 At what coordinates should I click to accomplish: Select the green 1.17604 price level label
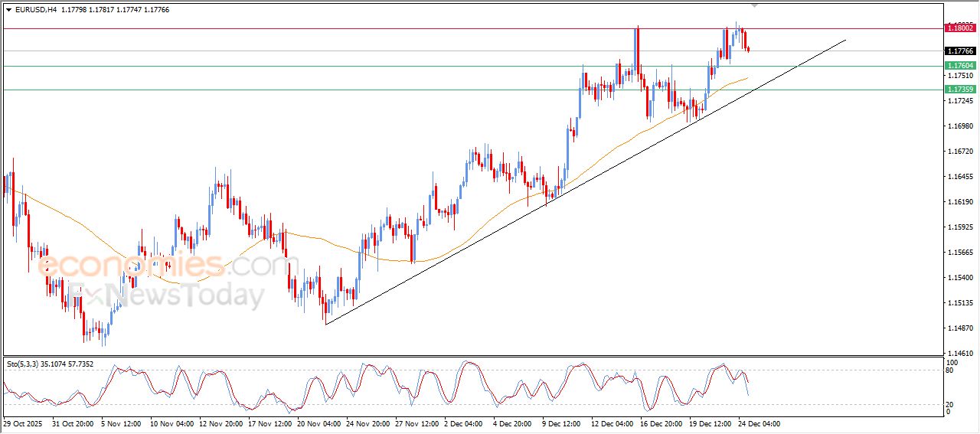click(960, 66)
